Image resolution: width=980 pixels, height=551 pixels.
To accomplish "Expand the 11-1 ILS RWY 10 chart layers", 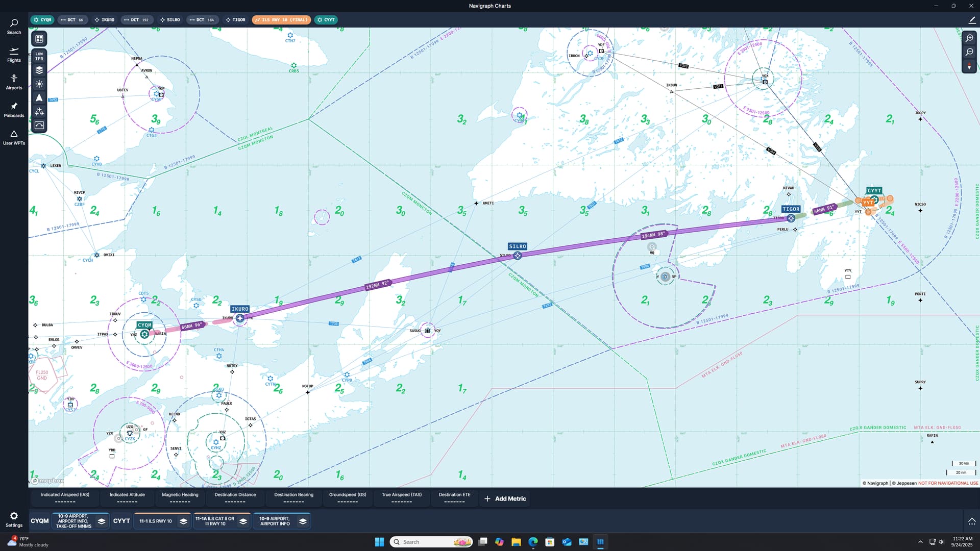I will [183, 521].
